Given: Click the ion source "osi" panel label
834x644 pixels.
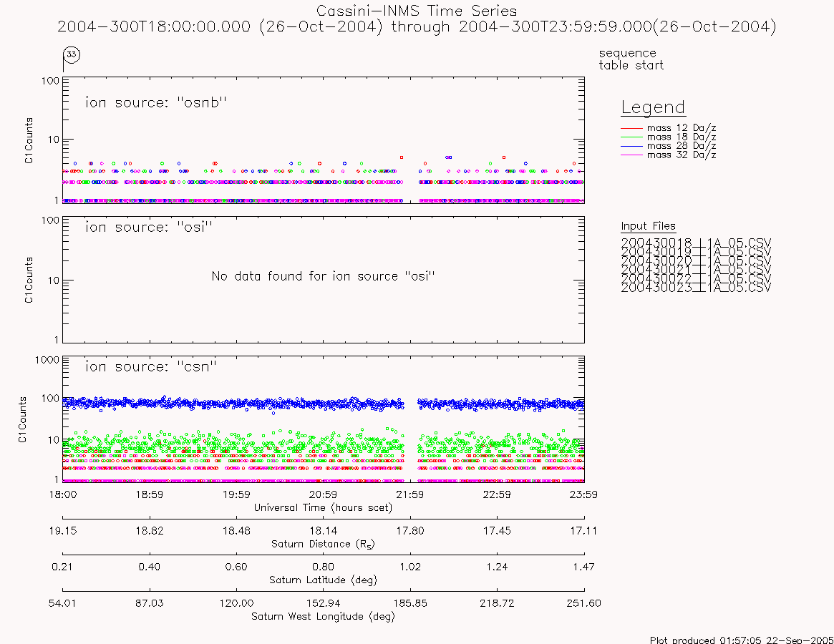Looking at the screenshot, I should pyautogui.click(x=149, y=227).
